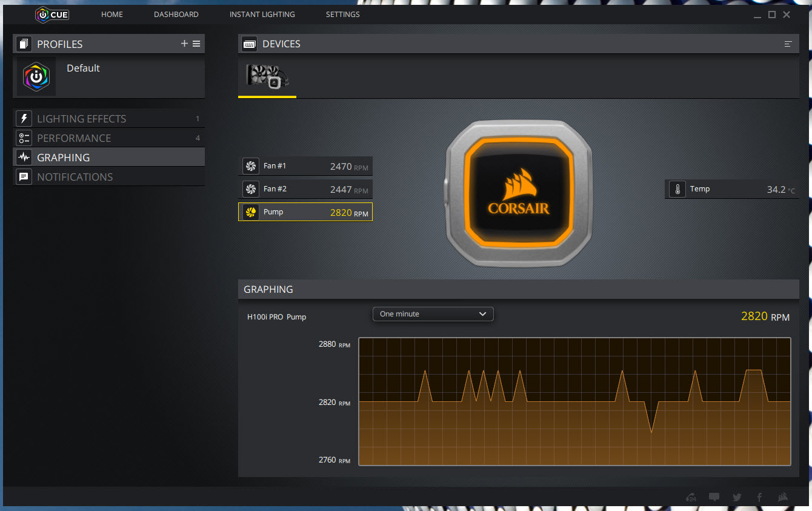The width and height of the screenshot is (812, 511).
Task: Click the Profiles panel icon
Action: click(x=24, y=44)
